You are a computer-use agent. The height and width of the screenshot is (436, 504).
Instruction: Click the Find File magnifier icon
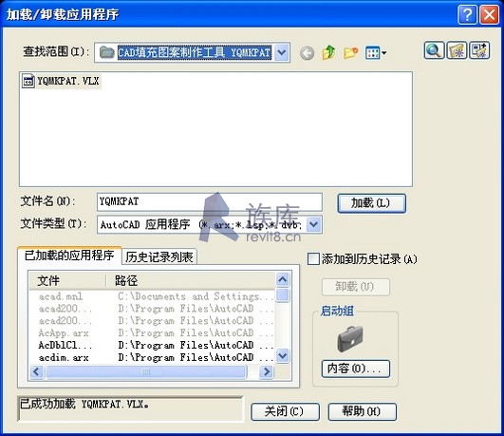tap(434, 50)
